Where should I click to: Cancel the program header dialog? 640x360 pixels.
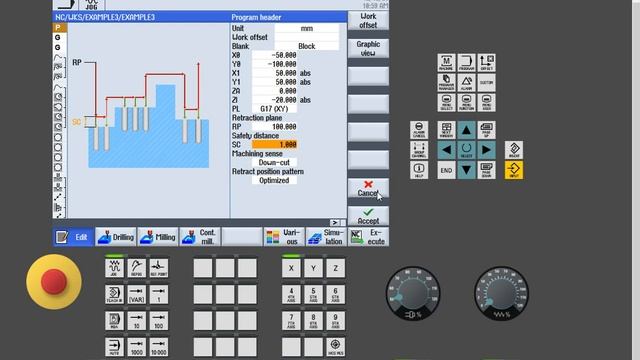368,188
